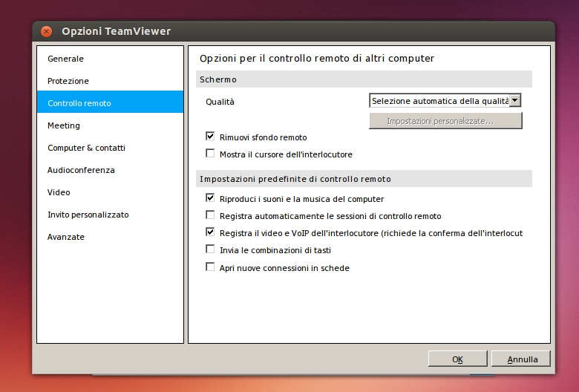
Task: Enable Registra automaticamente le sessioni
Action: pos(210,215)
